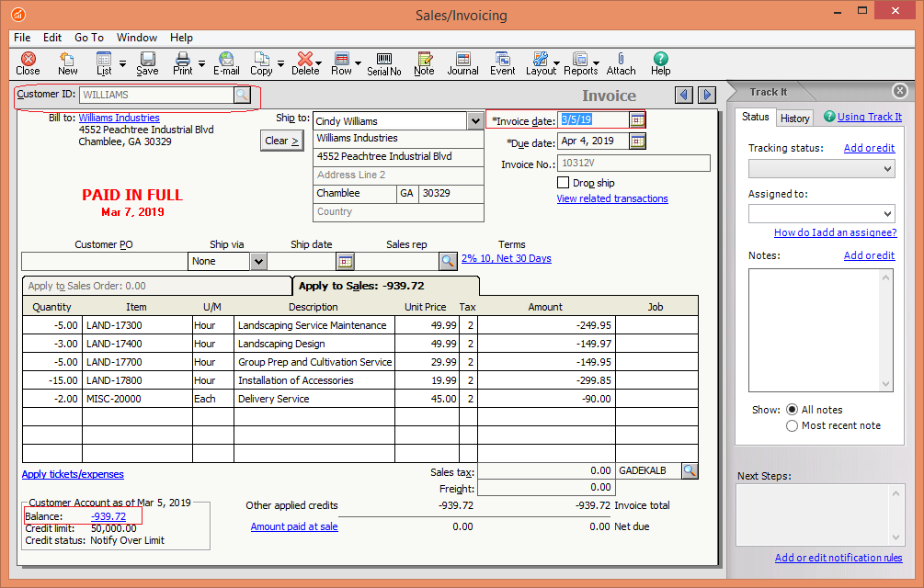Click the Attach paperclip icon
Viewport: 924px width, 588px height.
coord(622,63)
